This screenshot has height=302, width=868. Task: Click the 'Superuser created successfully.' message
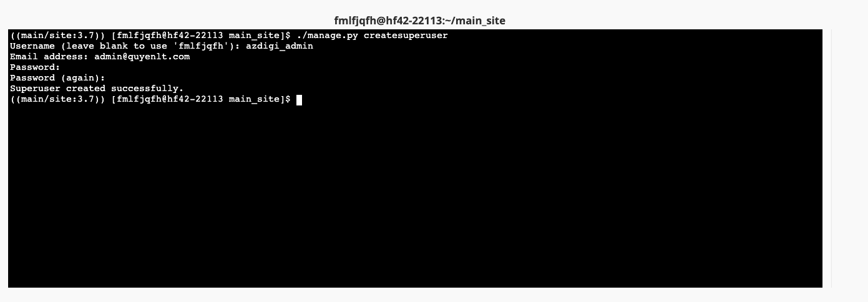[97, 89]
